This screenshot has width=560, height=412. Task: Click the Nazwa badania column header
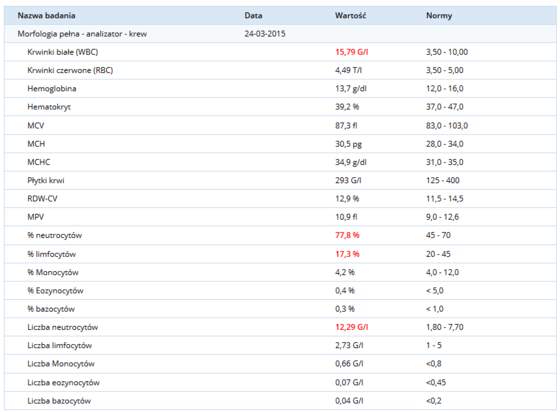point(46,15)
